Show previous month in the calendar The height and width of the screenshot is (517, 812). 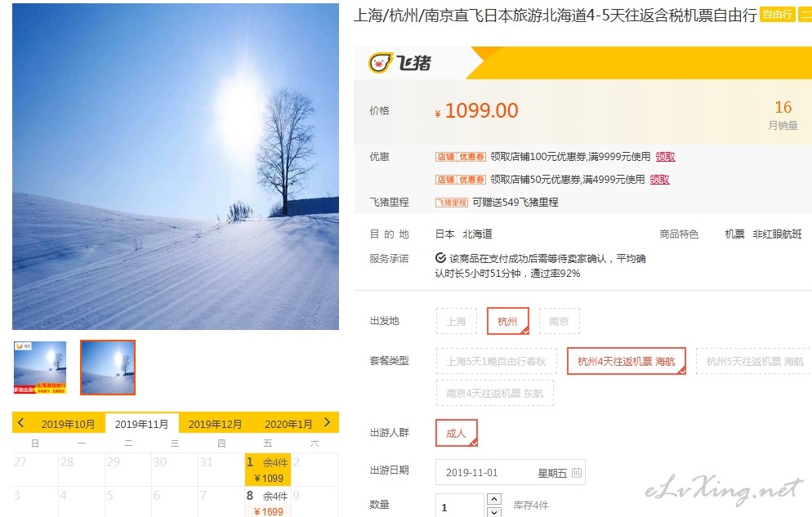20,422
